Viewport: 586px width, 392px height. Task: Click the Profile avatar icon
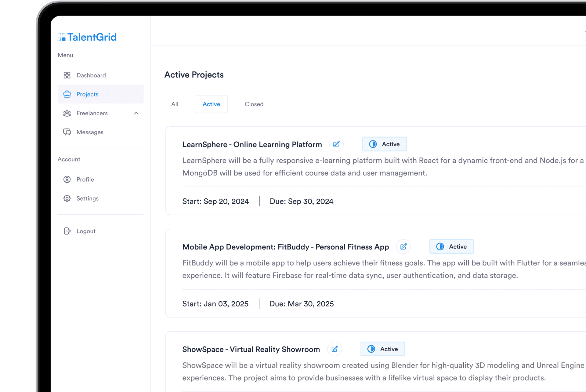click(67, 179)
